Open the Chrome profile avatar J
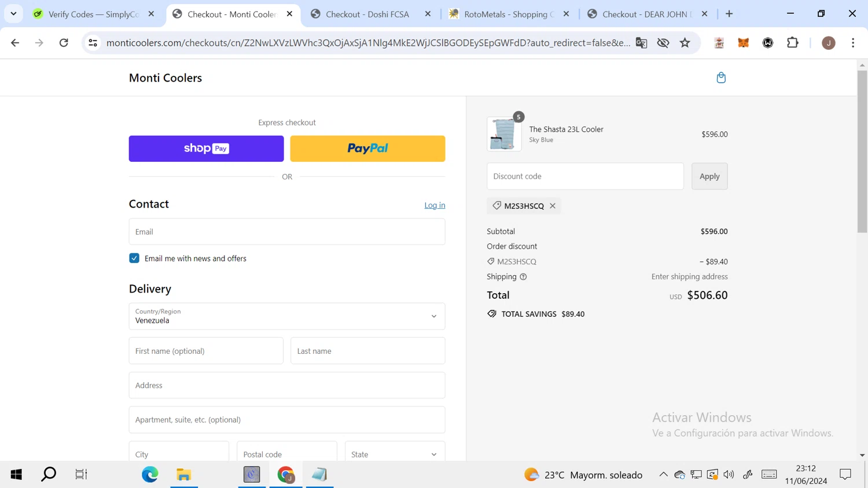Viewport: 868px width, 488px height. 829,43
